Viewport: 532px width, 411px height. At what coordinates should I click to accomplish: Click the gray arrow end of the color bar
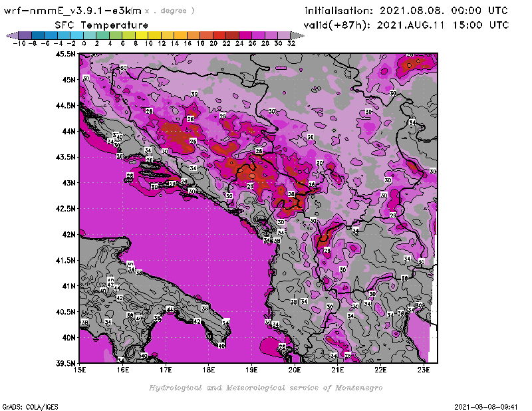point(297,35)
